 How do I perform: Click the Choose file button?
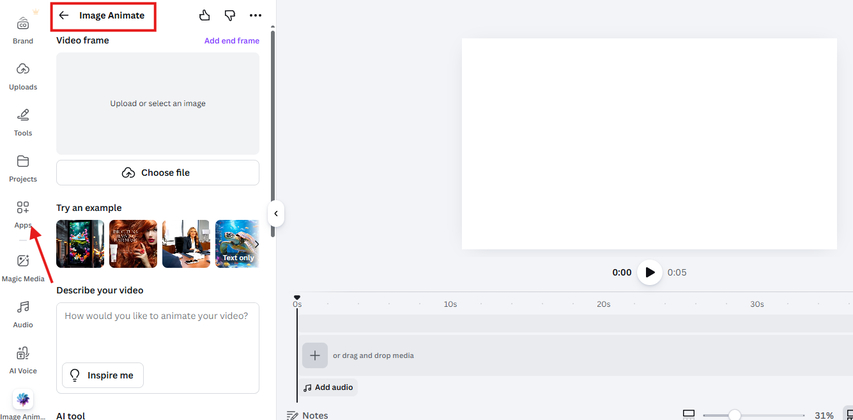158,172
